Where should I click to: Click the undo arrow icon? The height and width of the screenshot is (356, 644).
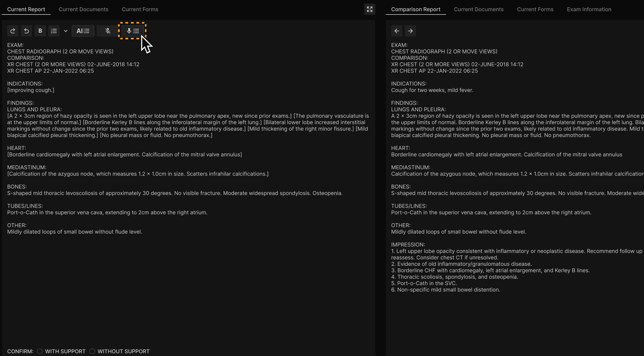click(26, 31)
